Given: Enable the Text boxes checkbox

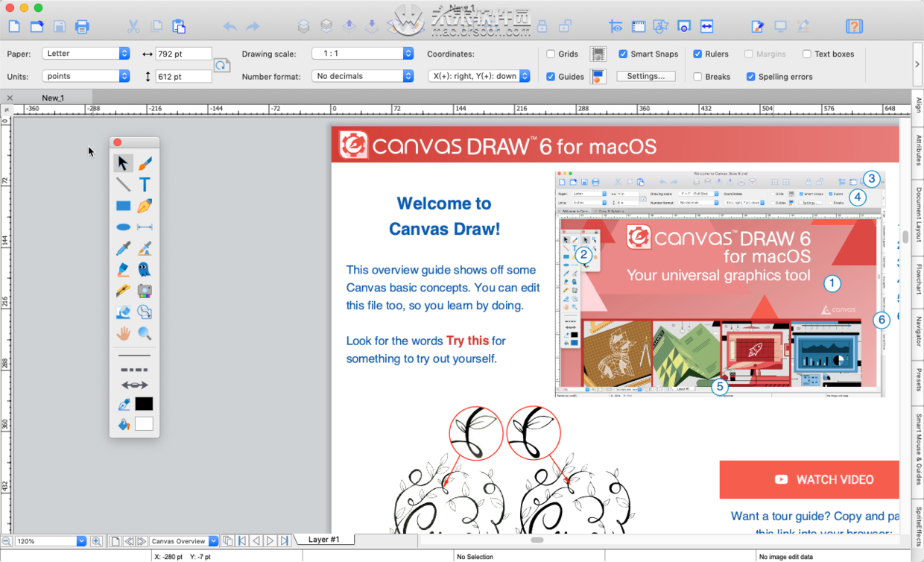Looking at the screenshot, I should [807, 54].
